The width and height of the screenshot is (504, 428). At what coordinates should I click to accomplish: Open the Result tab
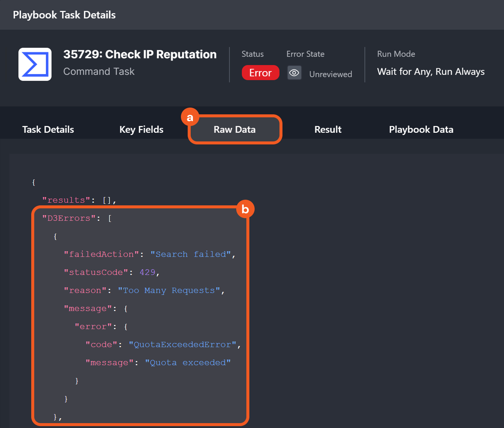point(328,129)
